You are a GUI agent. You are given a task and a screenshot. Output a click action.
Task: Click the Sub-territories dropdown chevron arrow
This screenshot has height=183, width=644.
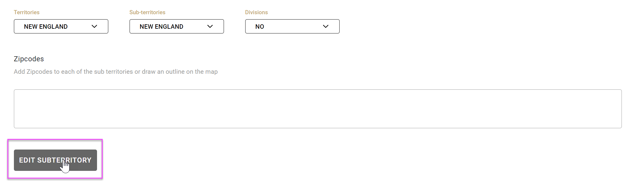[x=210, y=26]
